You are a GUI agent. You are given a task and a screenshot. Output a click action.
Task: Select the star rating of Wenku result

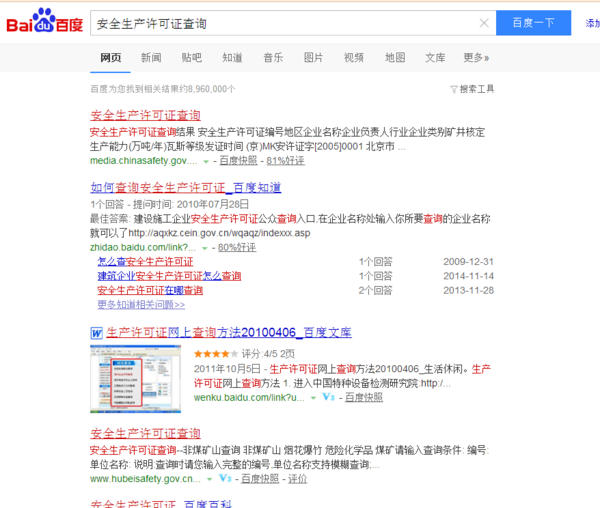point(215,354)
